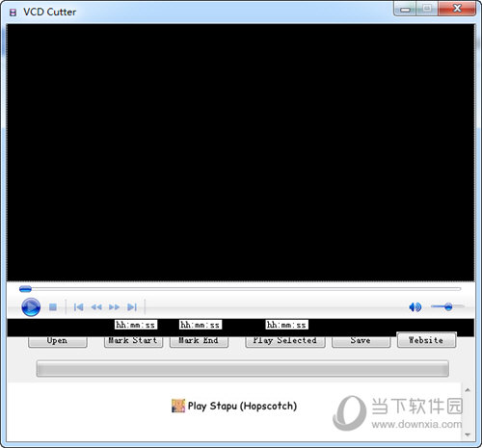The image size is (482, 448).
Task: Open a video file with Open button
Action: [57, 341]
